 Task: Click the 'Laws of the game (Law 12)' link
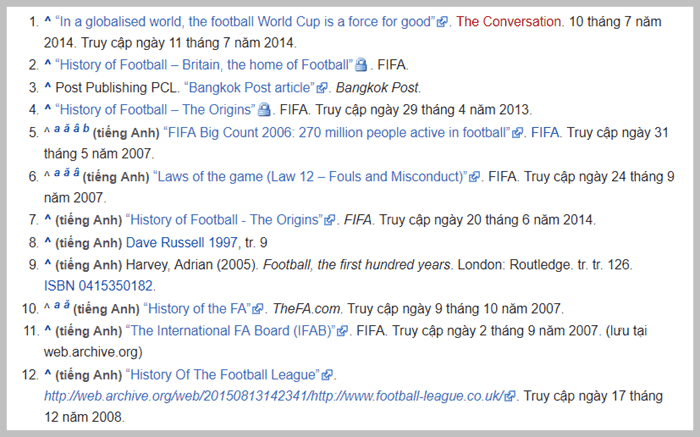(309, 176)
